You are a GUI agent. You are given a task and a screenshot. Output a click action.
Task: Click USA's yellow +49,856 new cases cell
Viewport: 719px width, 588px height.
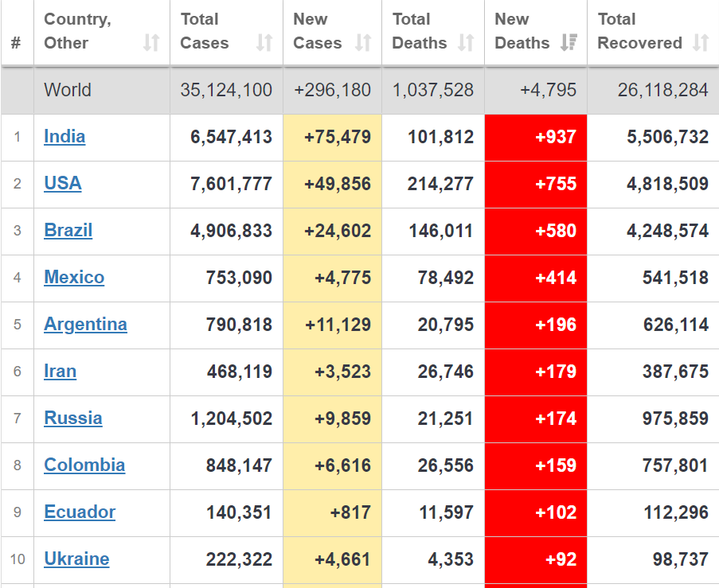click(333, 185)
